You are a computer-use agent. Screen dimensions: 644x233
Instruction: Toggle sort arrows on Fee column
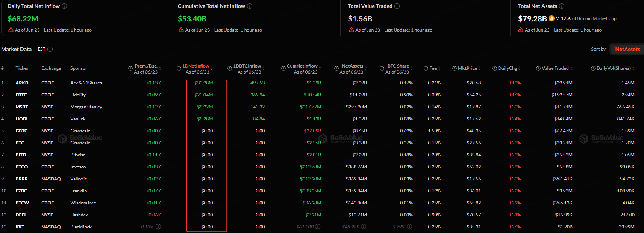[x=439, y=68]
